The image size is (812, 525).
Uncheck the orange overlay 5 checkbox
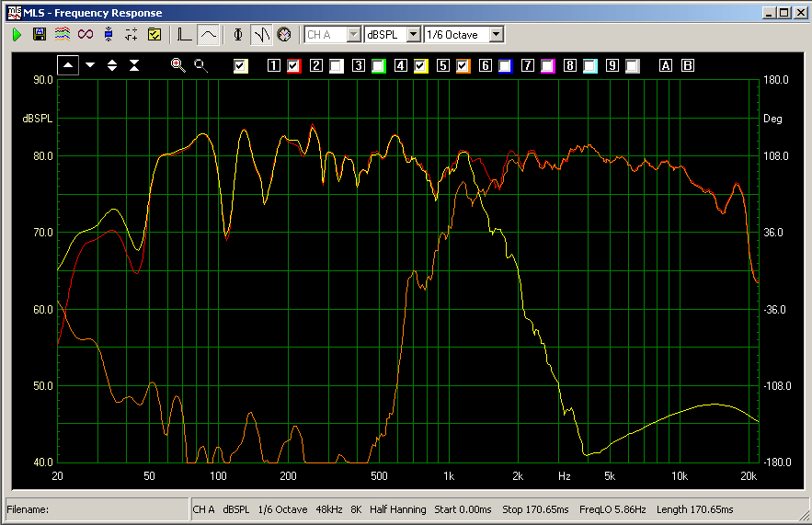point(463,66)
